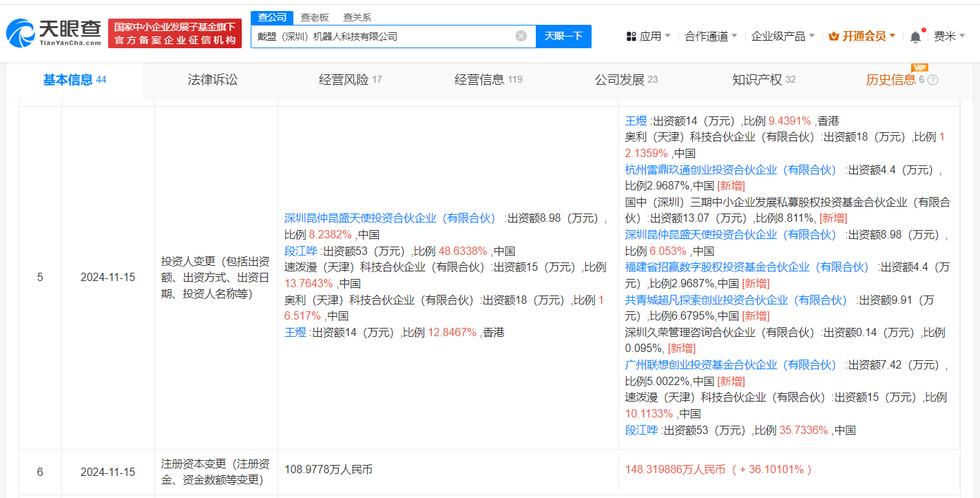Click the crown icon next to 开通会员
The height and width of the screenshot is (498, 980).
(833, 36)
